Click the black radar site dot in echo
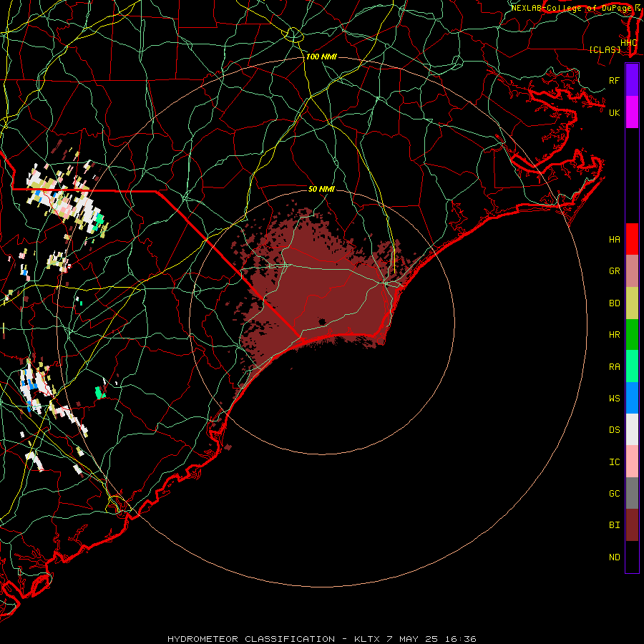This screenshot has width=644, height=644. (322, 321)
